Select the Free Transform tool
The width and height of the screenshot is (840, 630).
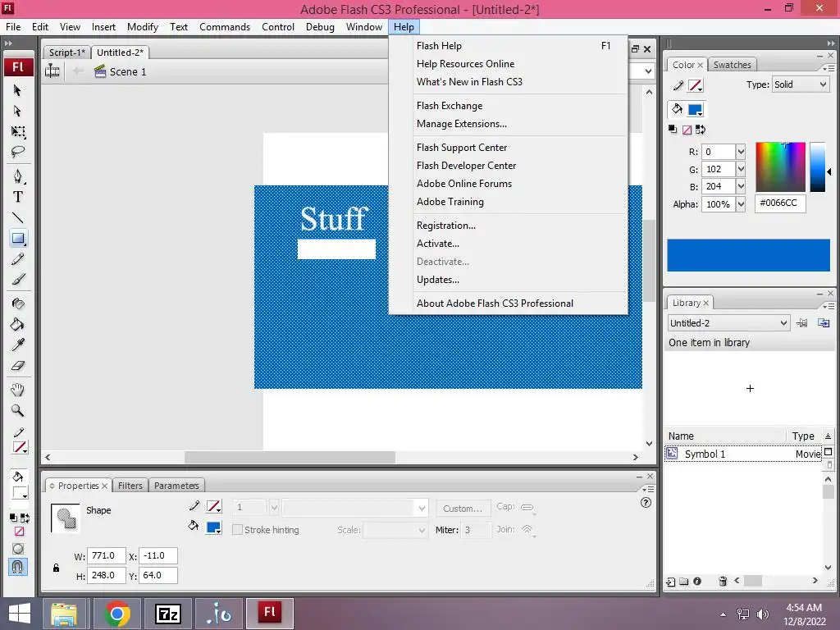click(x=18, y=131)
